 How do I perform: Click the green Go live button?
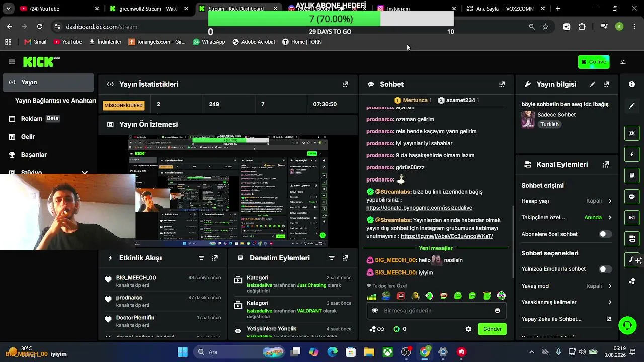(x=594, y=62)
